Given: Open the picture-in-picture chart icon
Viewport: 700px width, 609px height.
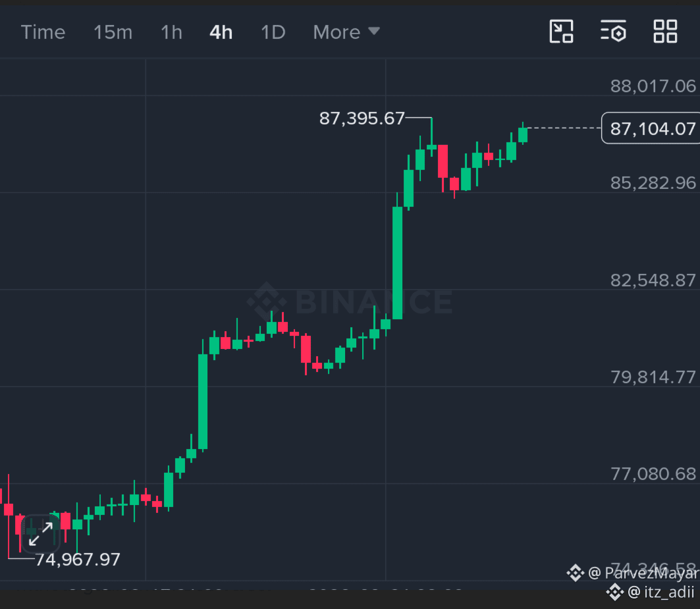Looking at the screenshot, I should tap(561, 32).
